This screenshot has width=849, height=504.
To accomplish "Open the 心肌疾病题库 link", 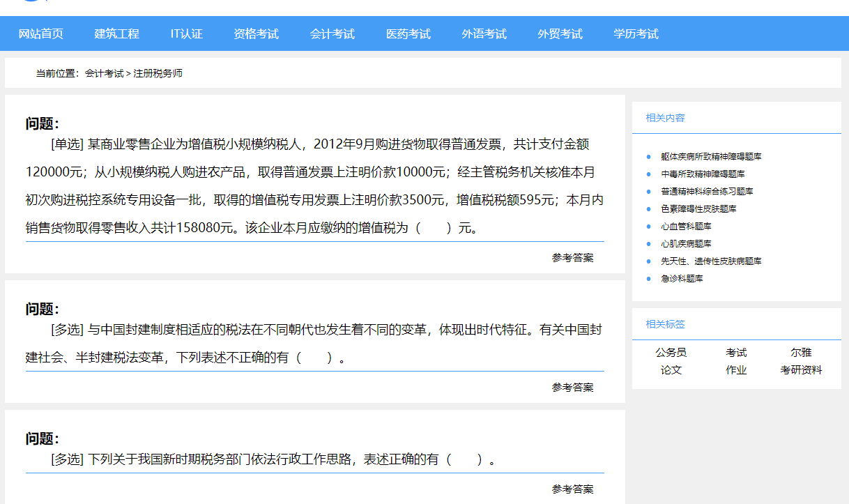I will tap(687, 244).
